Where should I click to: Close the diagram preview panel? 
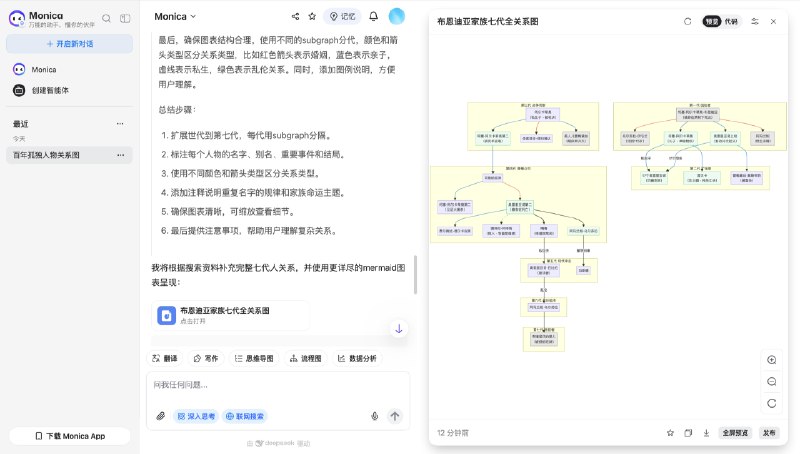pos(773,21)
